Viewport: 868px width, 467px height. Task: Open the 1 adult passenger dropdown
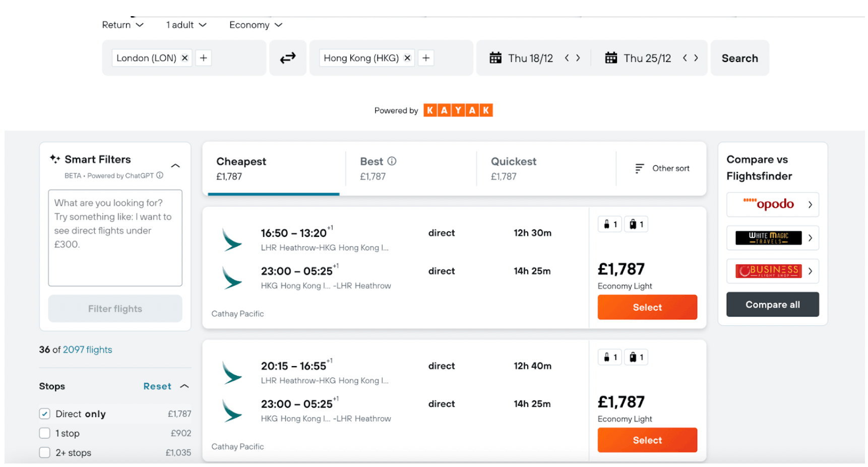pos(185,24)
